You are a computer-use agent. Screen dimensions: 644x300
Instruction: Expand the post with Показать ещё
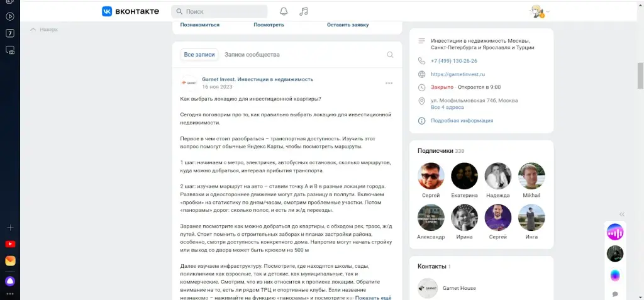[374, 297]
